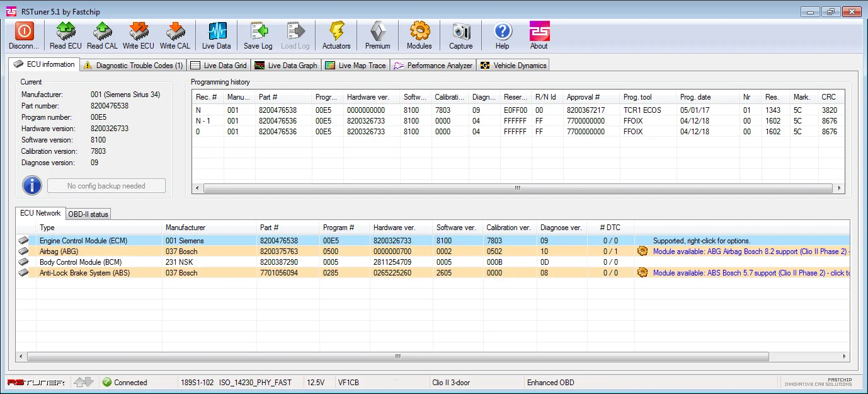868x394 pixels.
Task: Open Live Data from the toolbar
Action: (x=217, y=31)
